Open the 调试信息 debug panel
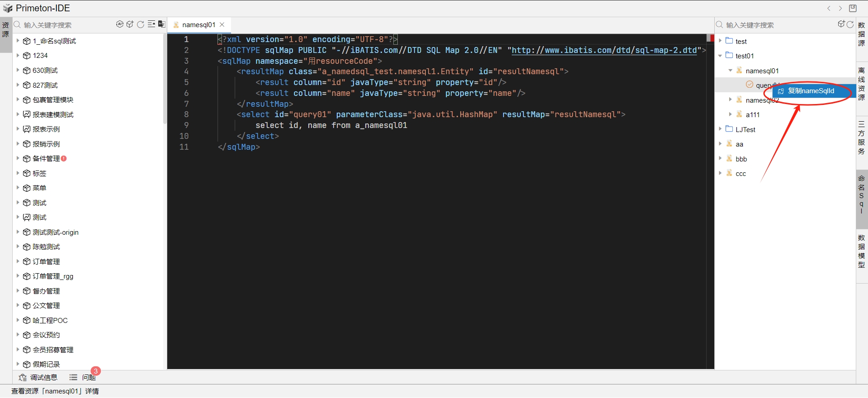Image resolution: width=868 pixels, height=398 pixels. [38, 377]
